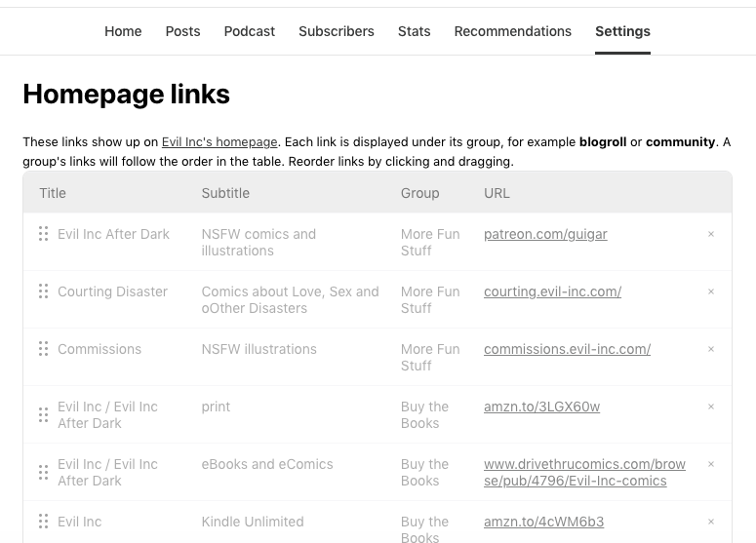Go to the Podcast tab
This screenshot has width=756, height=543.
(x=250, y=31)
